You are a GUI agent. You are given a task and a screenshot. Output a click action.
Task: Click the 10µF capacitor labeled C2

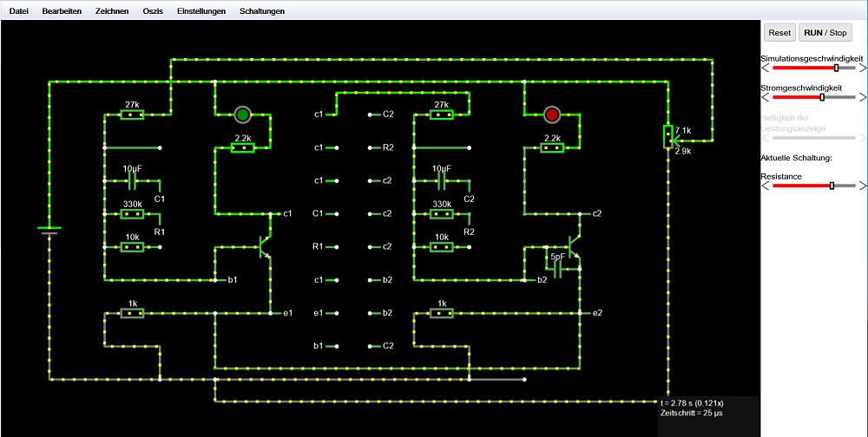coord(442,181)
